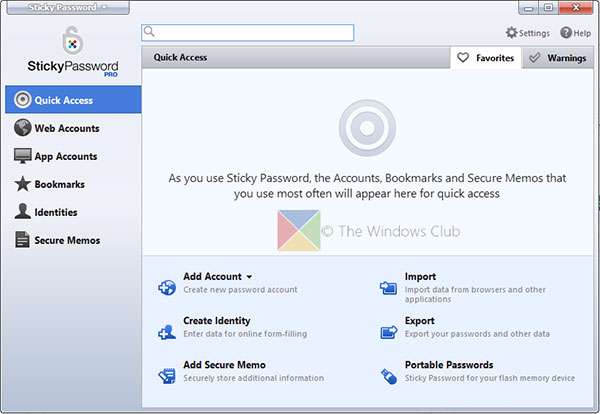Click the Export link
Screen dimensions: 600x414
(x=419, y=320)
